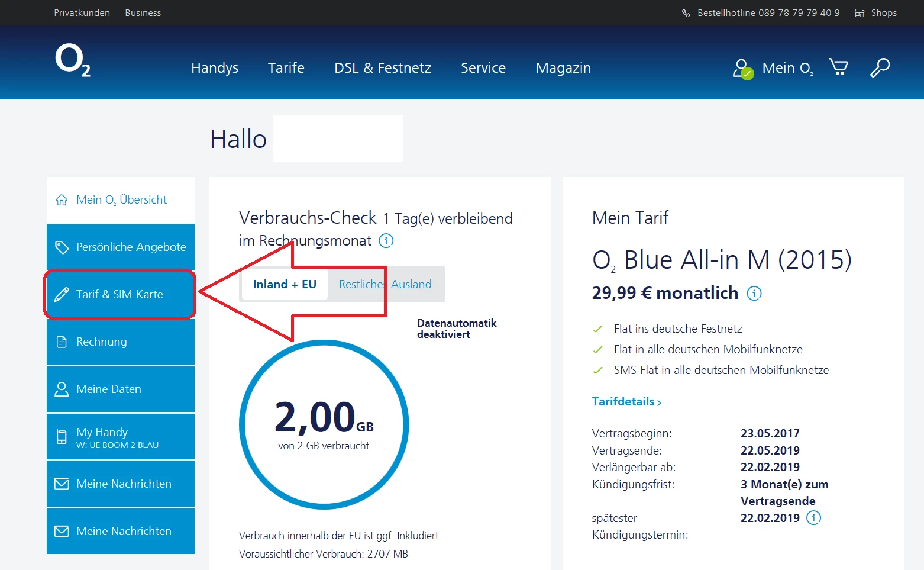Click the O2 Blue All-in M (2015) title
This screenshot has height=570, width=924.
click(x=722, y=260)
